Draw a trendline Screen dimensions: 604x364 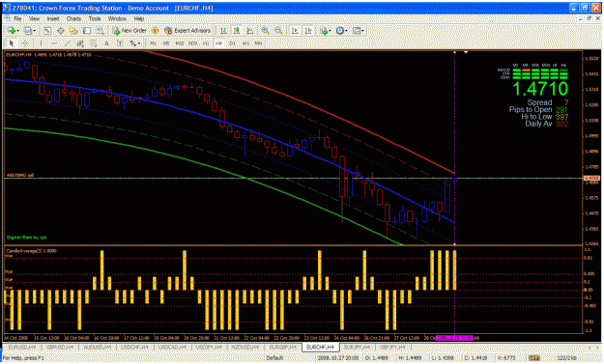coord(67,43)
